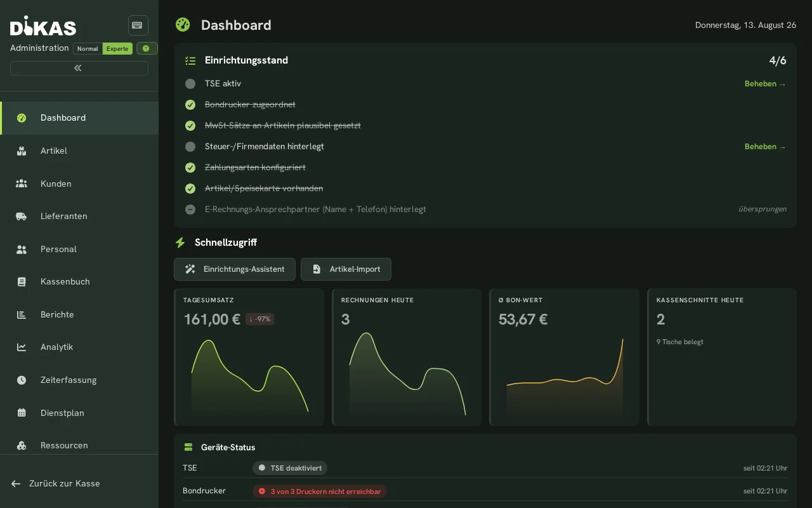Toggle the Bondrucker zugeordnet checkmark

click(190, 105)
